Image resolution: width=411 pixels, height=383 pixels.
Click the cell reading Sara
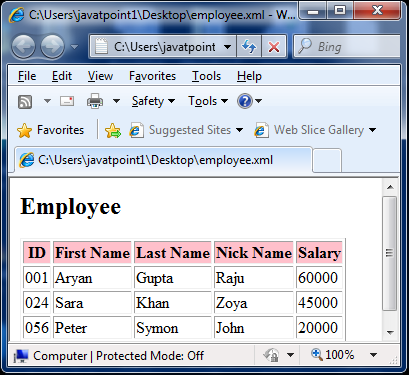pyautogui.click(x=92, y=302)
